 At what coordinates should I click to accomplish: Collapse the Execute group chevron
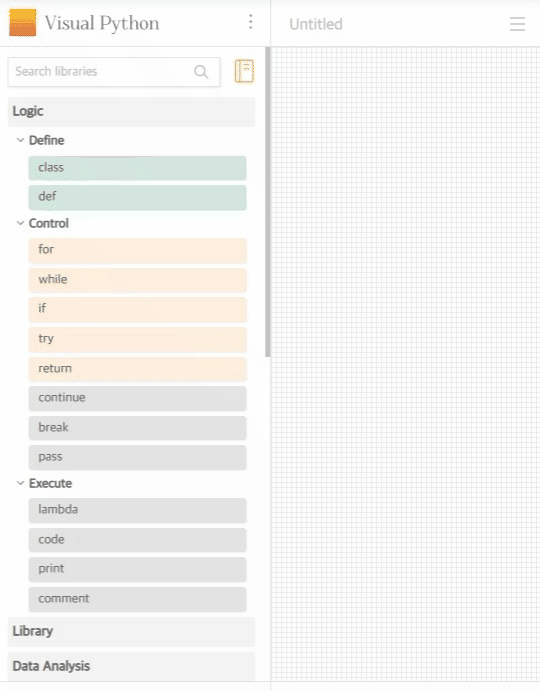20,483
